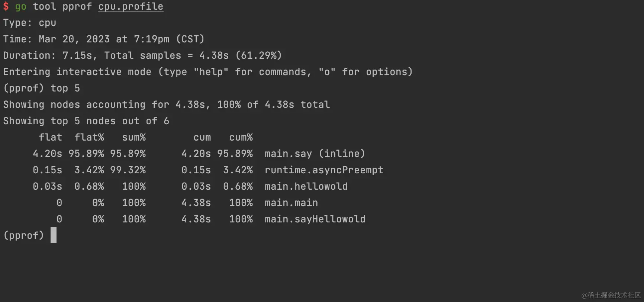Click the 4.20s flat value

(48, 154)
